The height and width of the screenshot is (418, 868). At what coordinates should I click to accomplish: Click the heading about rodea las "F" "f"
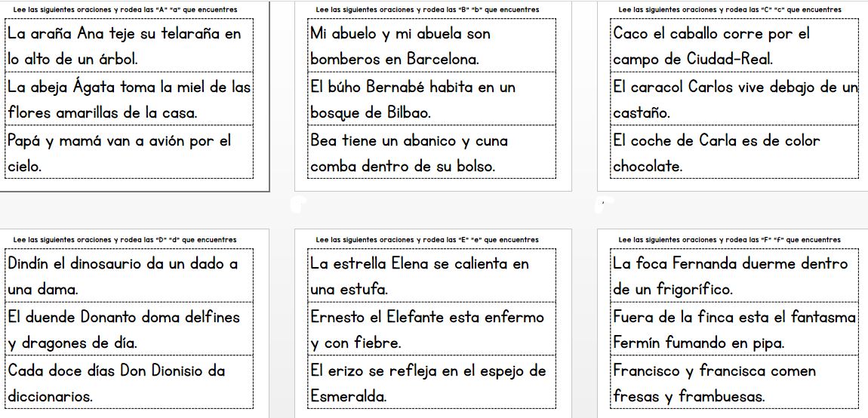(x=729, y=240)
